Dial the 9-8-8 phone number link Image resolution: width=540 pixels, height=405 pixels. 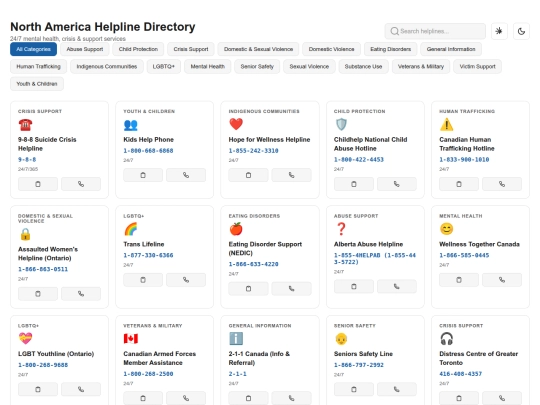click(x=27, y=159)
